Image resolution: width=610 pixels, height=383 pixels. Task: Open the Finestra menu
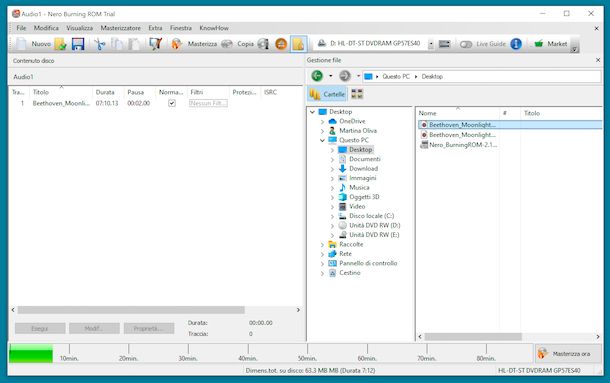[x=181, y=28]
